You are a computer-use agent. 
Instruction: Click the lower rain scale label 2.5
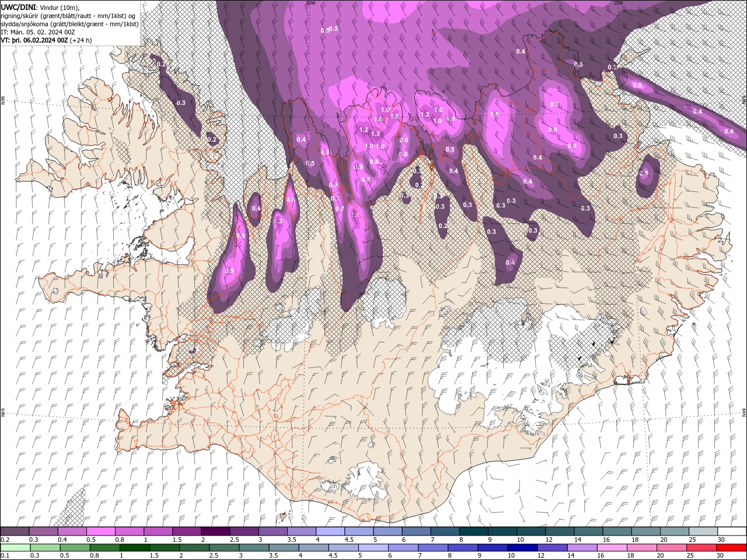coord(214,555)
